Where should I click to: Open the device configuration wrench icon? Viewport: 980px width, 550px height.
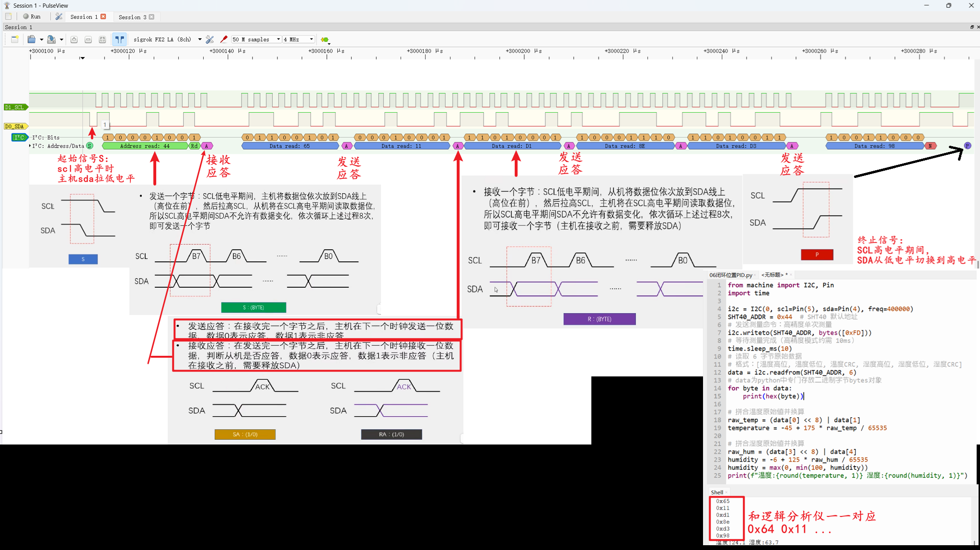point(210,39)
